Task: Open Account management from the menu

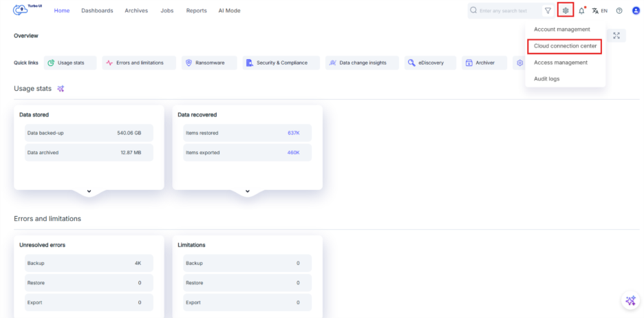Action: pyautogui.click(x=561, y=30)
